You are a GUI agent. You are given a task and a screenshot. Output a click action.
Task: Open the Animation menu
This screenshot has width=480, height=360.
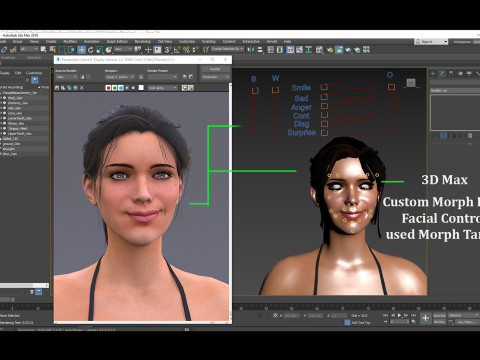point(92,42)
